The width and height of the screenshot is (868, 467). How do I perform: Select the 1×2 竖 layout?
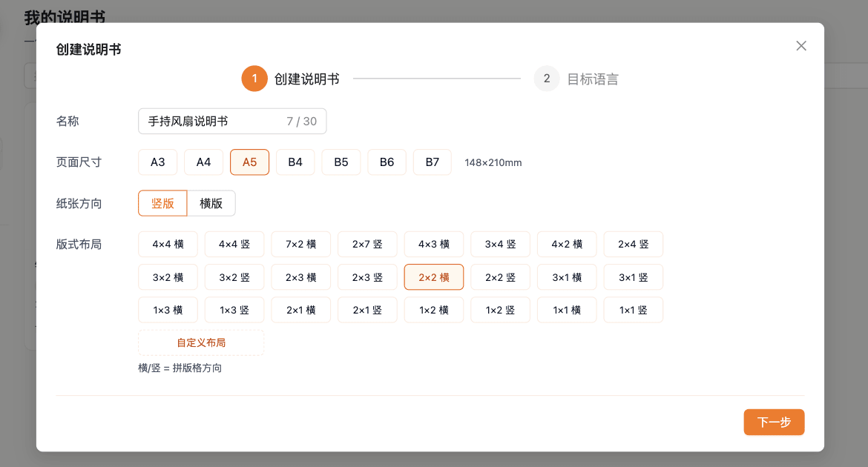500,310
